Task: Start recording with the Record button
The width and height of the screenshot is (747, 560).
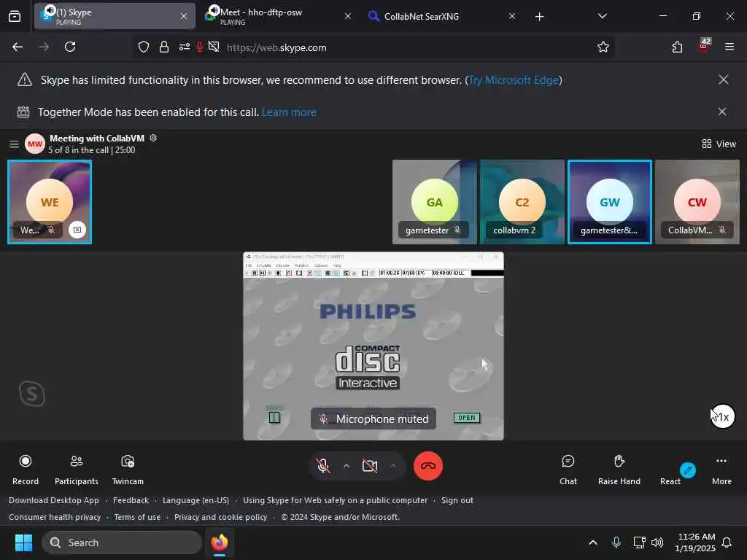Action: [26, 470]
